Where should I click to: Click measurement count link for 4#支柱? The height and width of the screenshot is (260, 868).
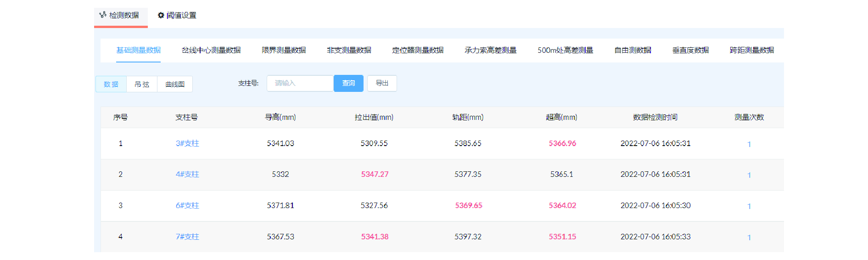click(749, 175)
